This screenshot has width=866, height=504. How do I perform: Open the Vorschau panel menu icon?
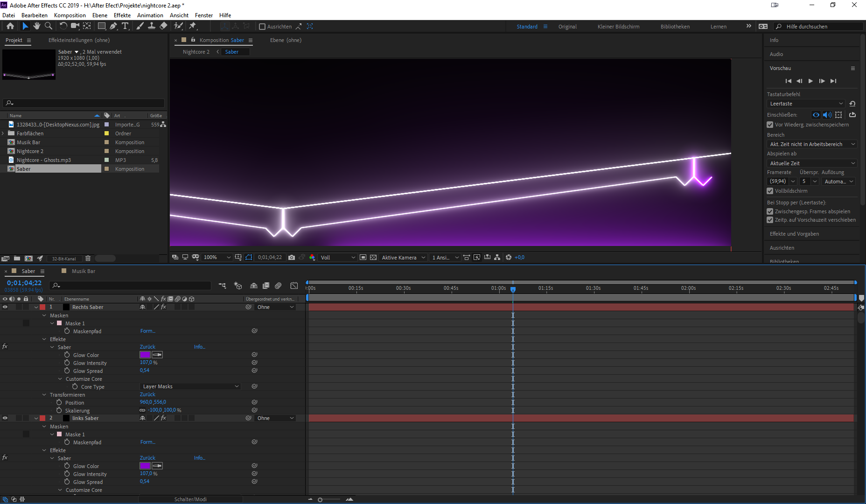853,68
